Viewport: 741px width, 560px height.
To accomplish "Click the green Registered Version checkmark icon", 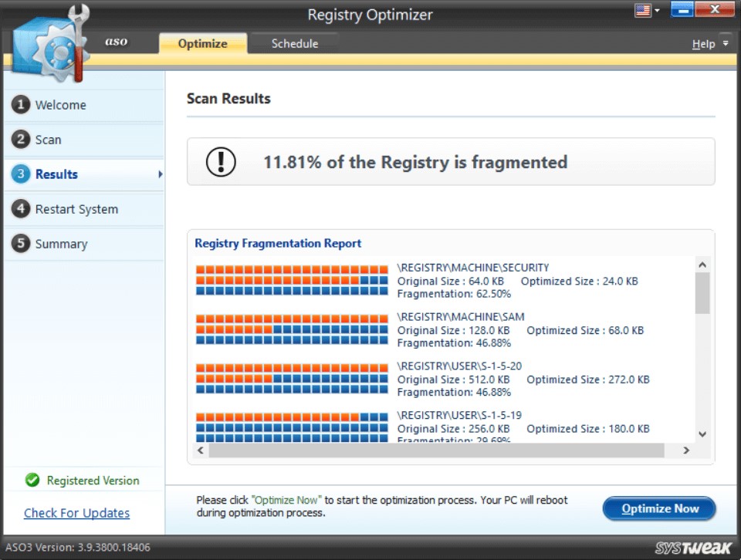I will point(31,480).
